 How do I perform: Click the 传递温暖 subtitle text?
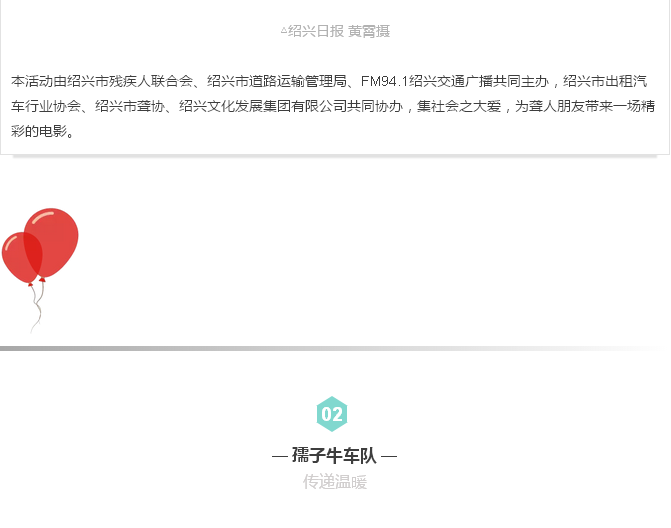335,482
